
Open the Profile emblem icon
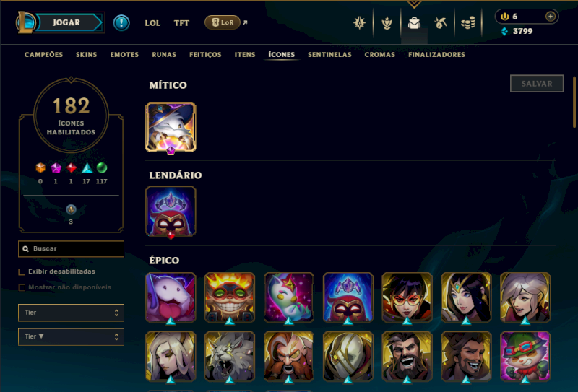[x=359, y=23]
